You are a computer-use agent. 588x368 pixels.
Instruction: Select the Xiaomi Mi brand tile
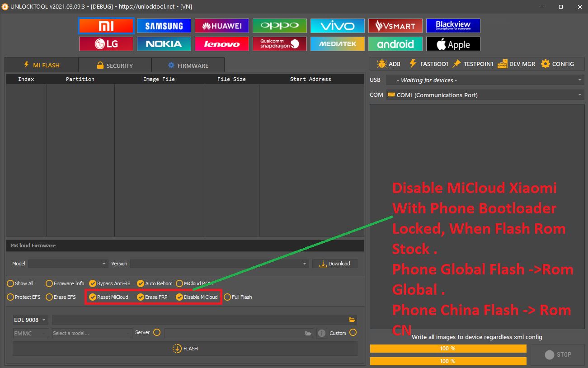coord(106,26)
